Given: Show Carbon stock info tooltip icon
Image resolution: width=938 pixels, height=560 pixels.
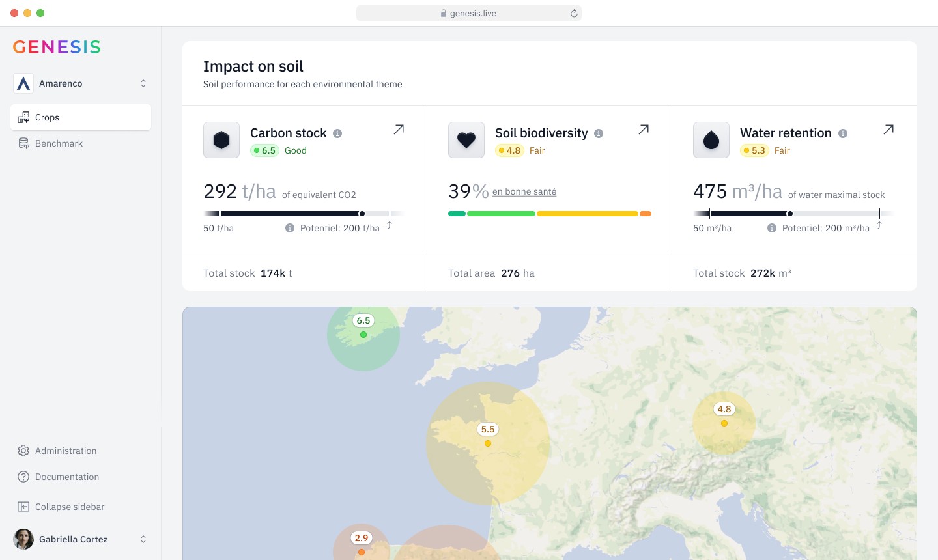Looking at the screenshot, I should click(337, 133).
